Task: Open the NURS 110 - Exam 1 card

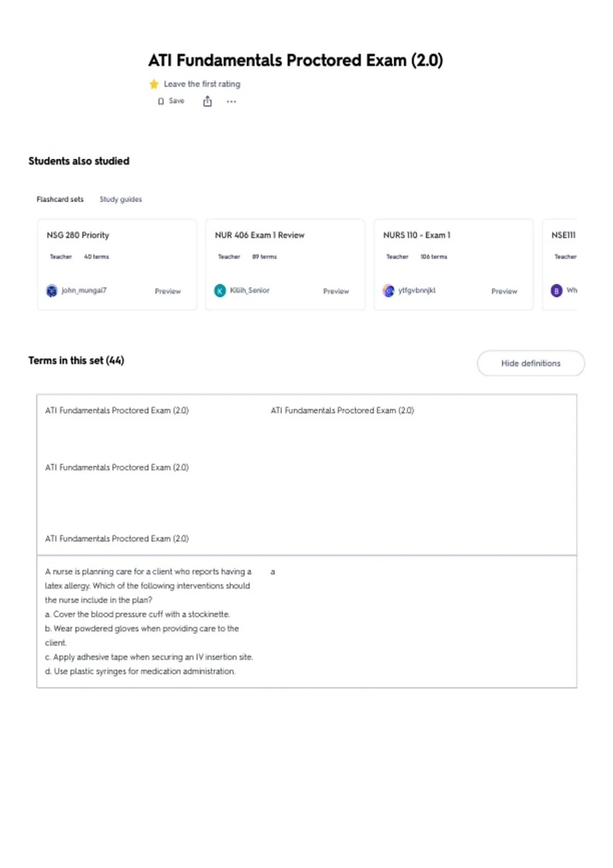Action: 454,264
